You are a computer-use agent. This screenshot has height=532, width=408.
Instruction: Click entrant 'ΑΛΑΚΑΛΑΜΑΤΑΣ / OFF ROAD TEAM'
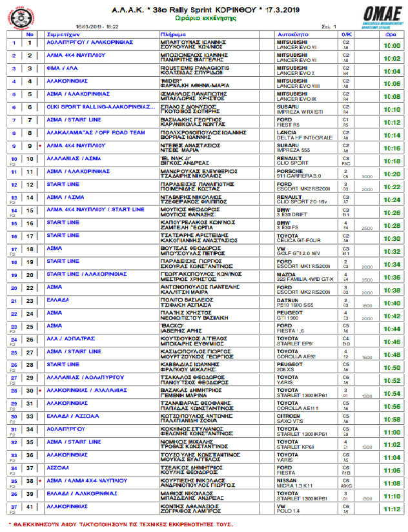click(96, 132)
